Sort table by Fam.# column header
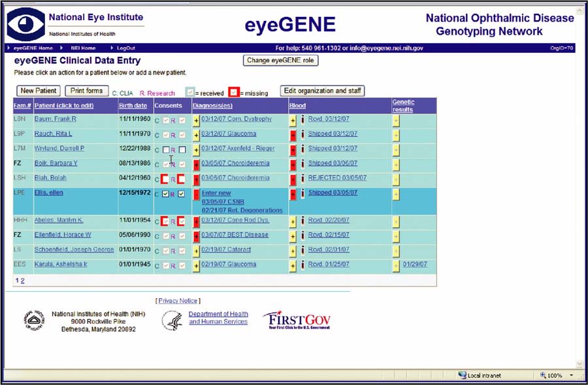588x385 pixels. coord(22,106)
